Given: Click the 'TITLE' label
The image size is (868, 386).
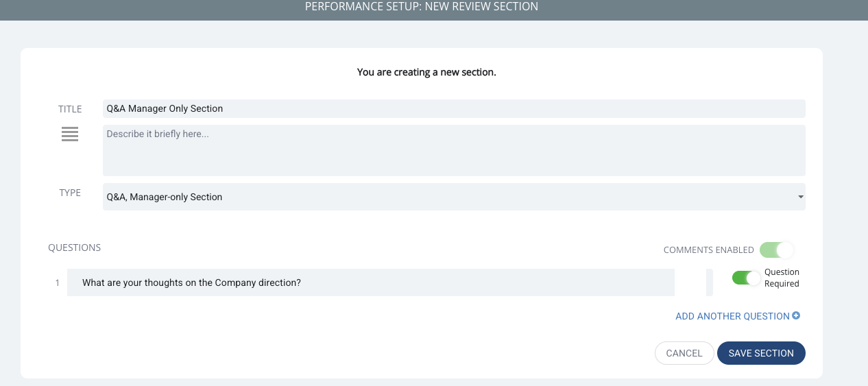Looking at the screenshot, I should 70,109.
